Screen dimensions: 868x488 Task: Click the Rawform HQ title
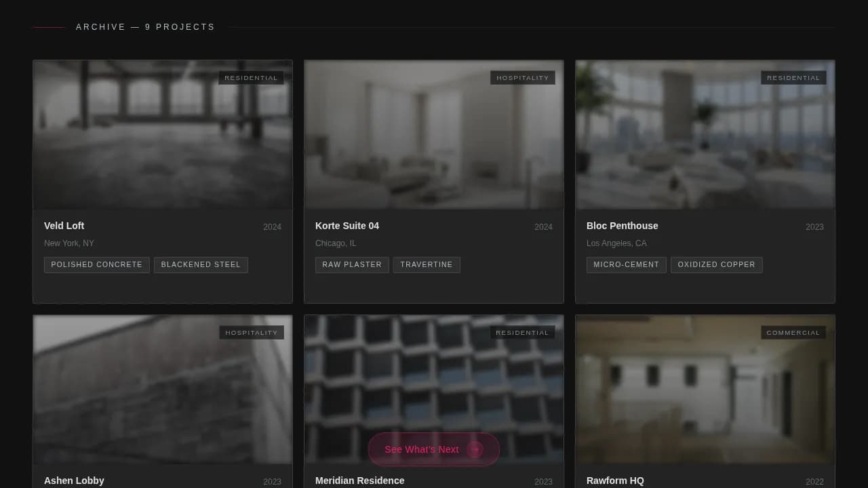615,481
